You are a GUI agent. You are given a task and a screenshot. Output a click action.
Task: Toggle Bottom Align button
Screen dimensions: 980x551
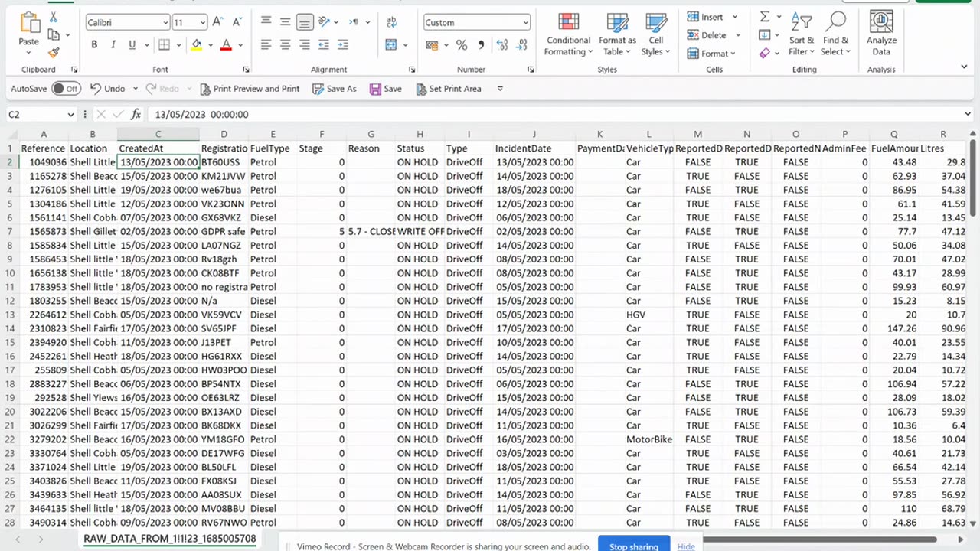304,21
